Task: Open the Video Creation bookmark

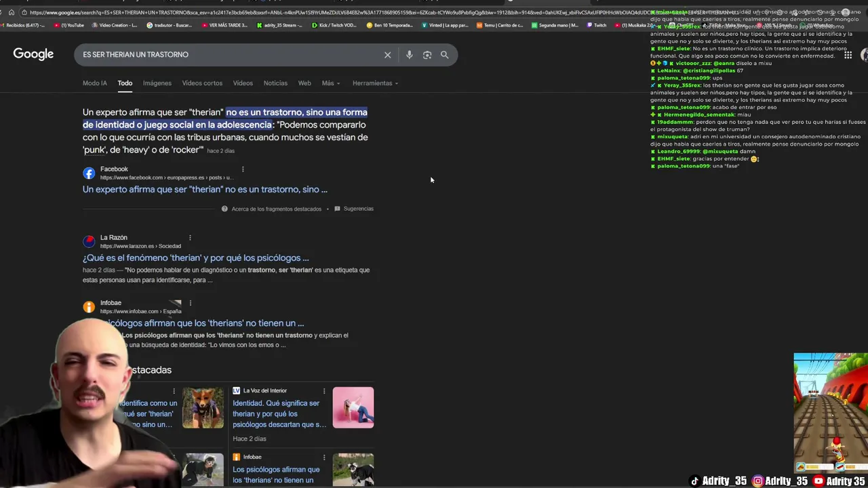Action: point(114,25)
